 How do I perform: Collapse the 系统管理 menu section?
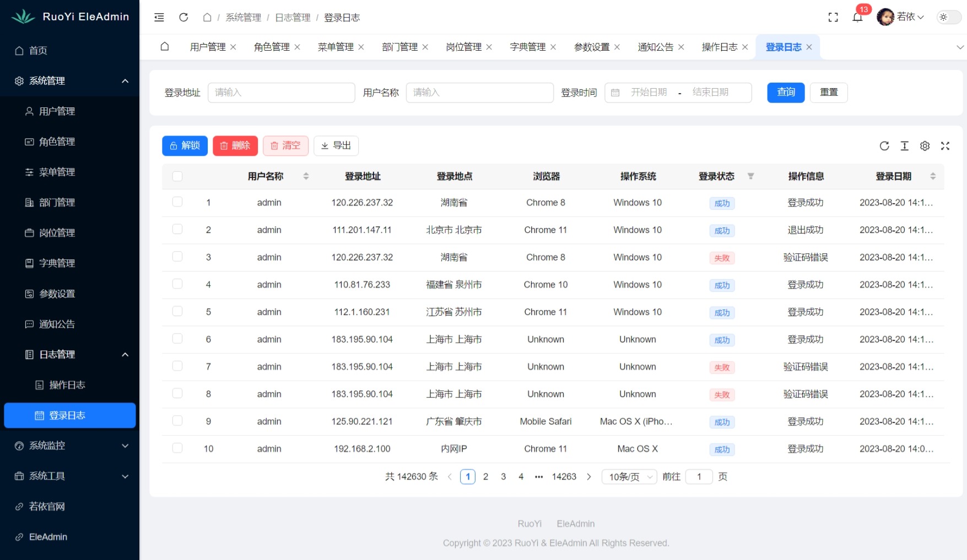tap(69, 80)
